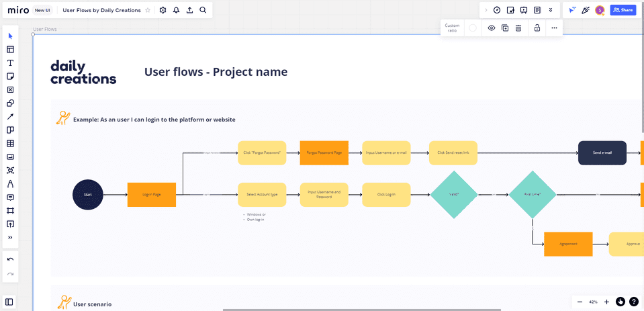This screenshot has width=644, height=311.
Task: Click the New UI badge
Action: (x=42, y=10)
